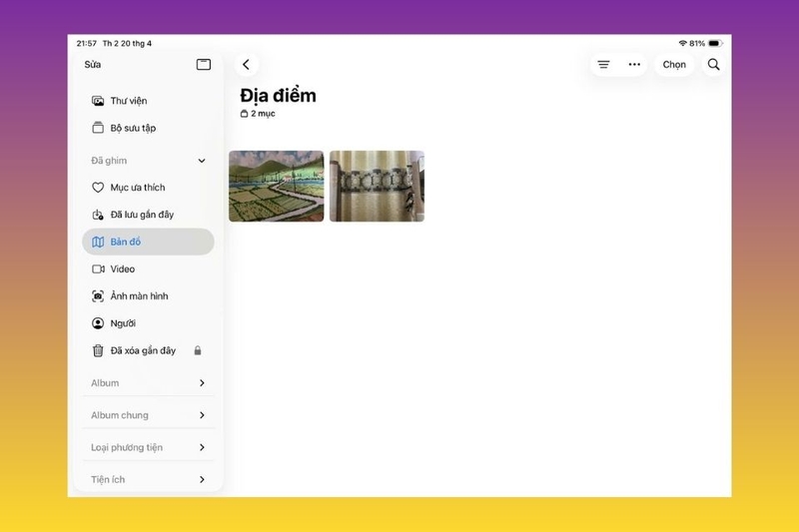Click the heart icon for favorites

point(98,188)
